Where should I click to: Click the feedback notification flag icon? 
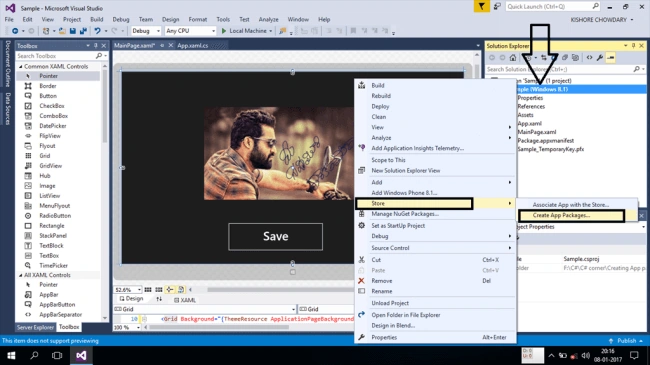(482, 7)
